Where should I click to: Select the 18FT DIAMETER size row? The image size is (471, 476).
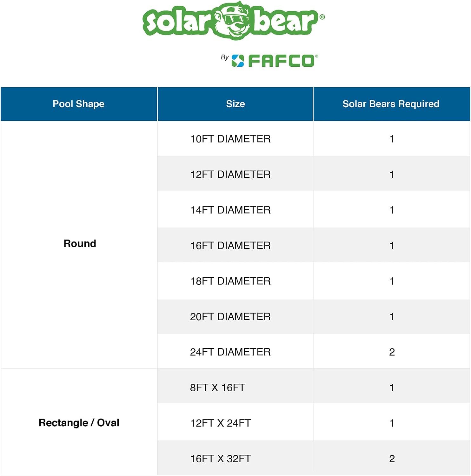pos(314,281)
